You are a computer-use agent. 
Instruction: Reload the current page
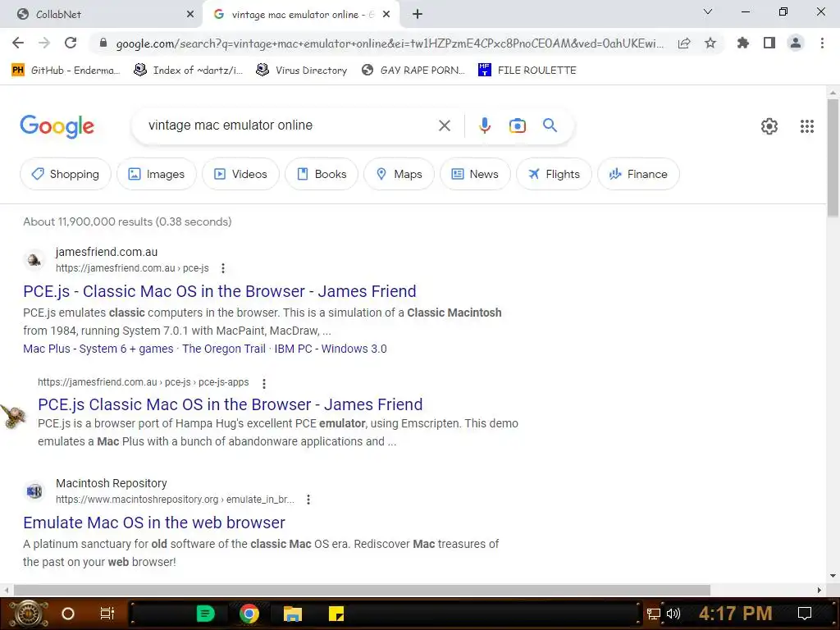point(71,43)
